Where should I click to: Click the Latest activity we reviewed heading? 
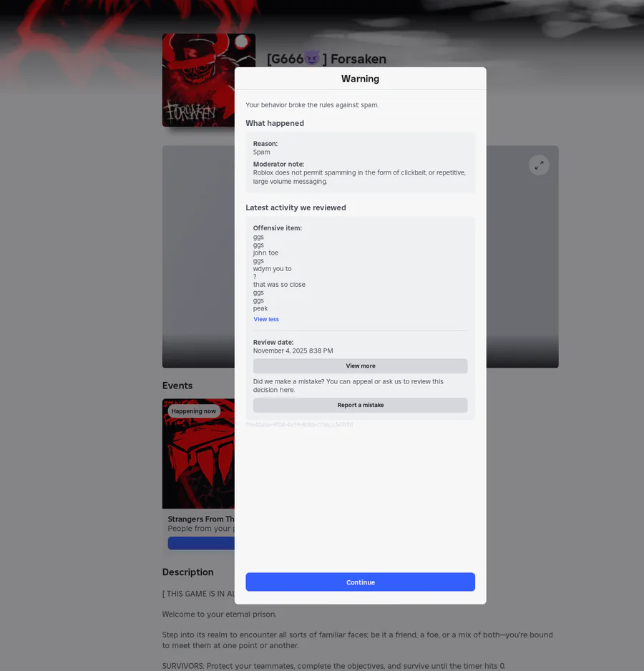(296, 207)
